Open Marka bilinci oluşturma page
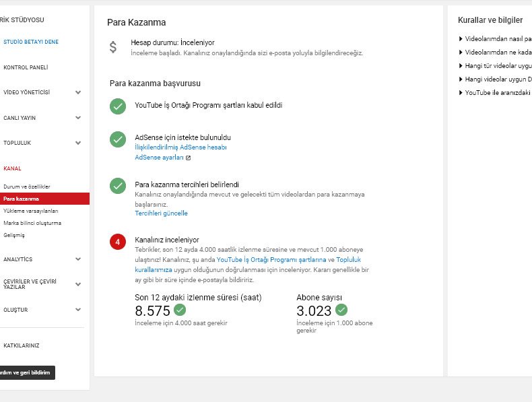The width and height of the screenshot is (532, 402). [32, 223]
